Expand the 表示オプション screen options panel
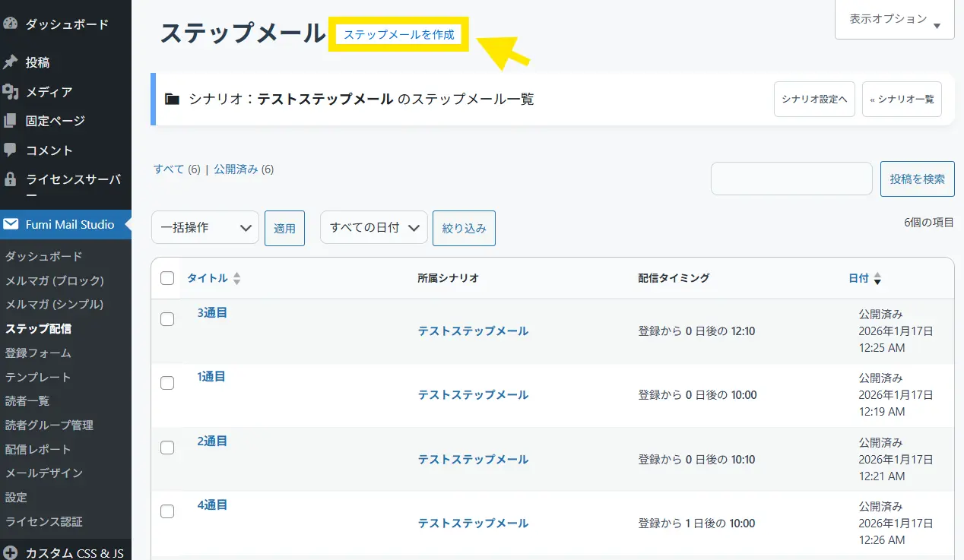This screenshot has height=560, width=964. (895, 20)
